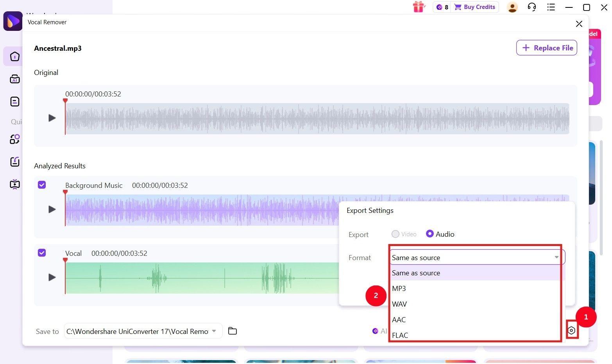612x364 pixels.
Task: Expand the Save to path dropdown
Action: (x=214, y=331)
